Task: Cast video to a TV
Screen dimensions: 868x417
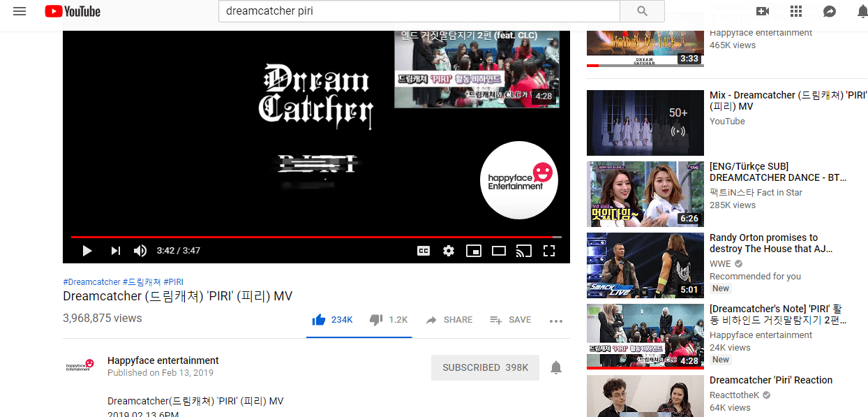Action: pyautogui.click(x=524, y=251)
